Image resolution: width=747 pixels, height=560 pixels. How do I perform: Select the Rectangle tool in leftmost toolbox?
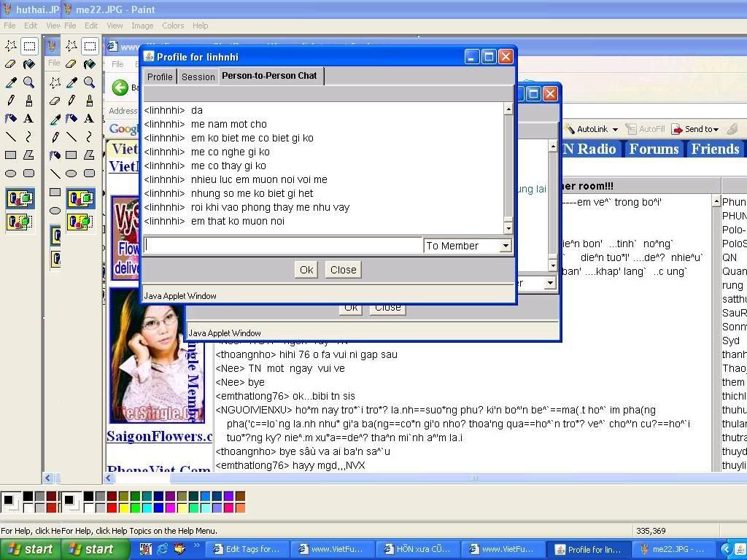(x=10, y=155)
